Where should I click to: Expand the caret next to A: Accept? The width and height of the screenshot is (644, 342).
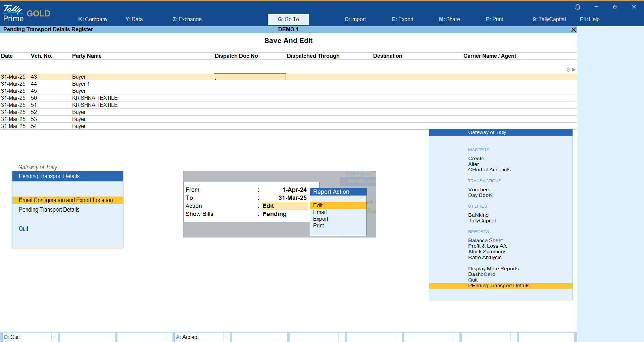(x=227, y=337)
